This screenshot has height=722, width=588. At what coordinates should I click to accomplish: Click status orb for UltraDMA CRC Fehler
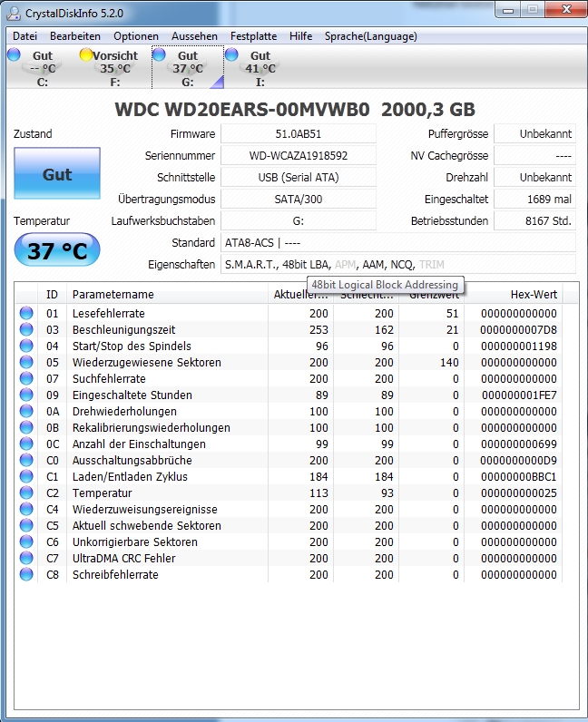pyautogui.click(x=26, y=558)
